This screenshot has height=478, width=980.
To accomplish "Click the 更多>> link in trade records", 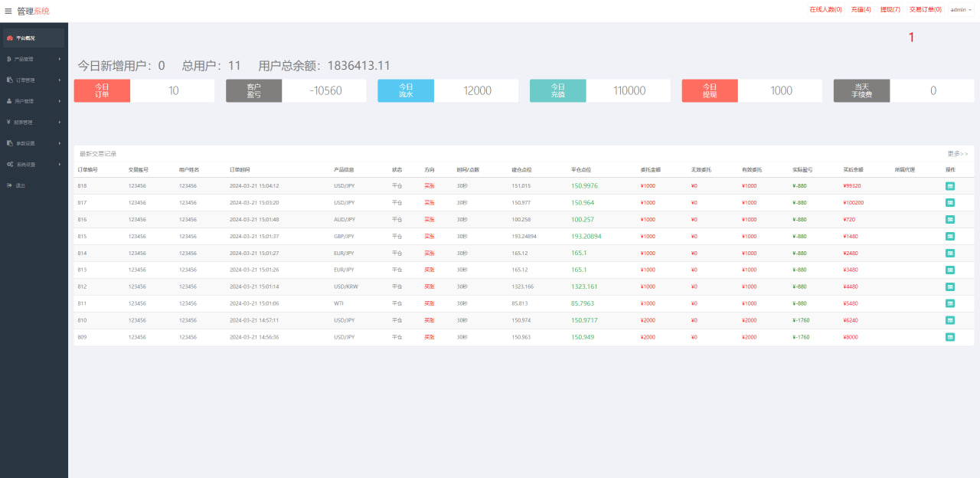I will (x=958, y=154).
